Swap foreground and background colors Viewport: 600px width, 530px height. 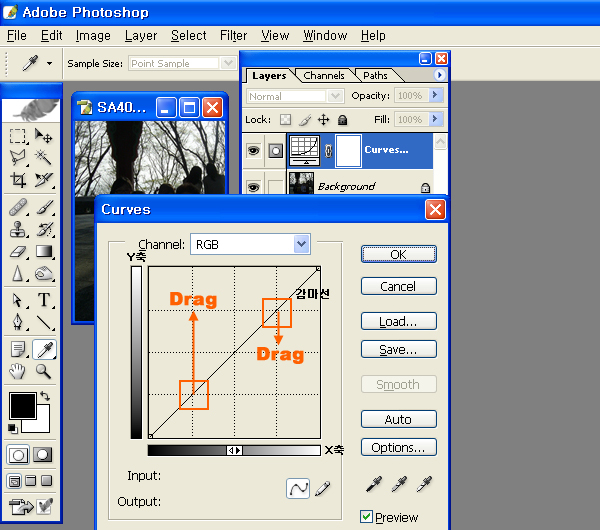tap(45, 396)
